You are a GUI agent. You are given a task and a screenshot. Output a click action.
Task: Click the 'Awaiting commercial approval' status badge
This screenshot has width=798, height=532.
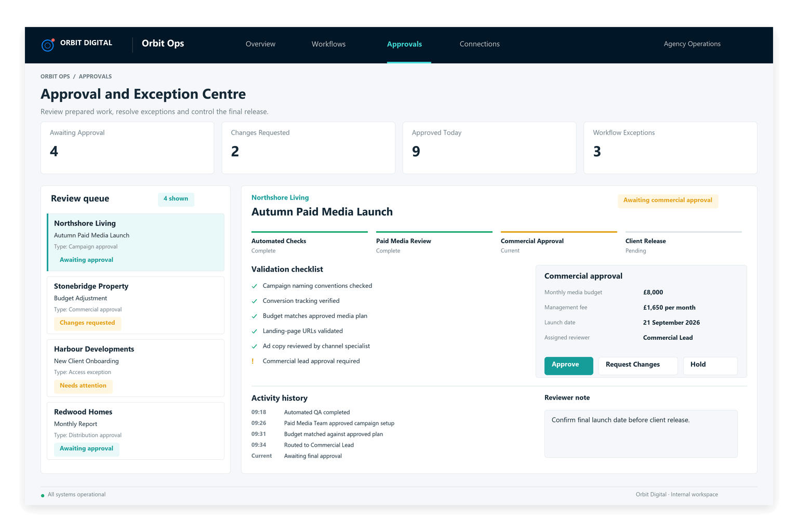pos(668,201)
